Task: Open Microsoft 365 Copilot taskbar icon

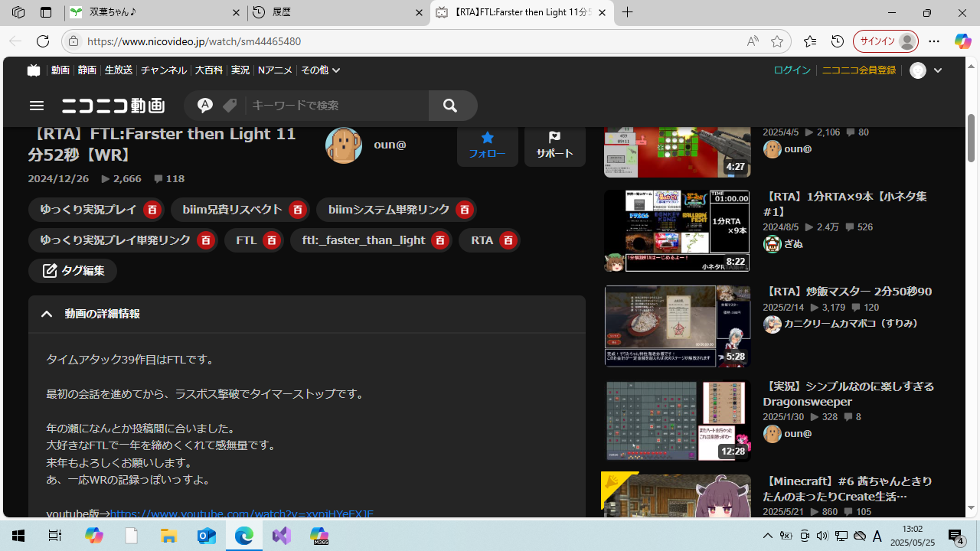Action: click(319, 536)
